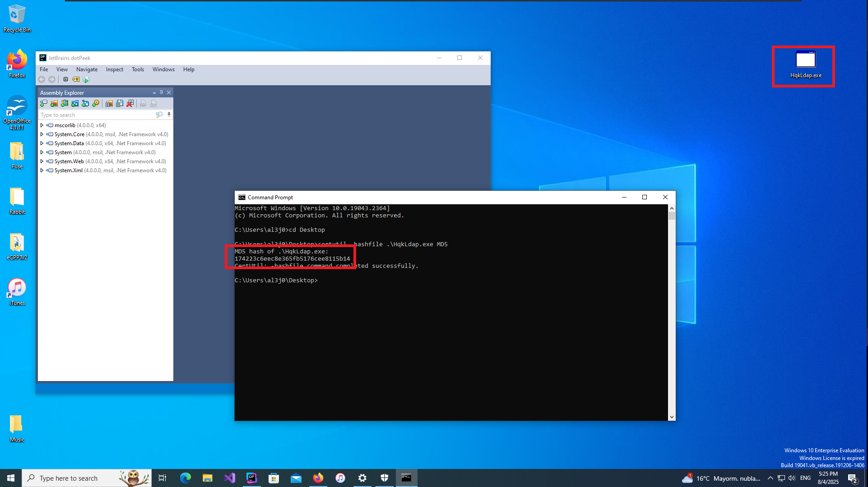
Task: Show hidden system tray icons chevron
Action: 770,478
